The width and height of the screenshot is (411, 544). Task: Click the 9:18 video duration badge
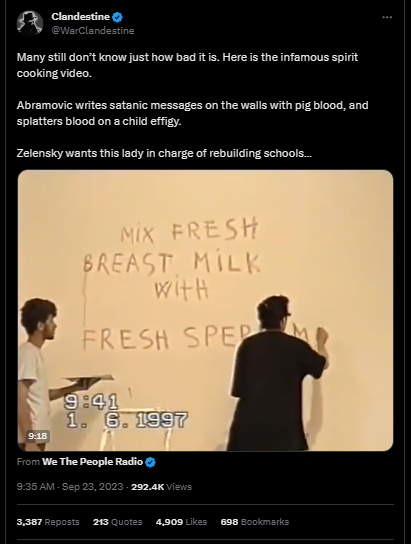38,436
